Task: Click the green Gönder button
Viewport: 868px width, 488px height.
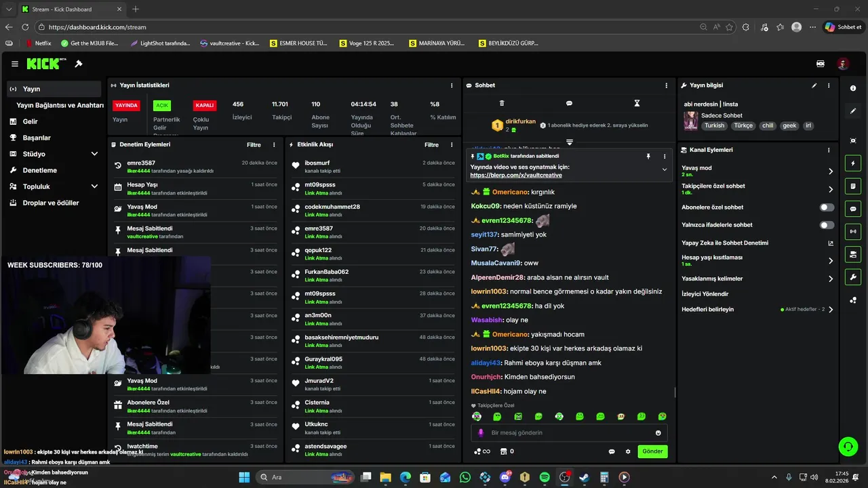Action: 652,451
